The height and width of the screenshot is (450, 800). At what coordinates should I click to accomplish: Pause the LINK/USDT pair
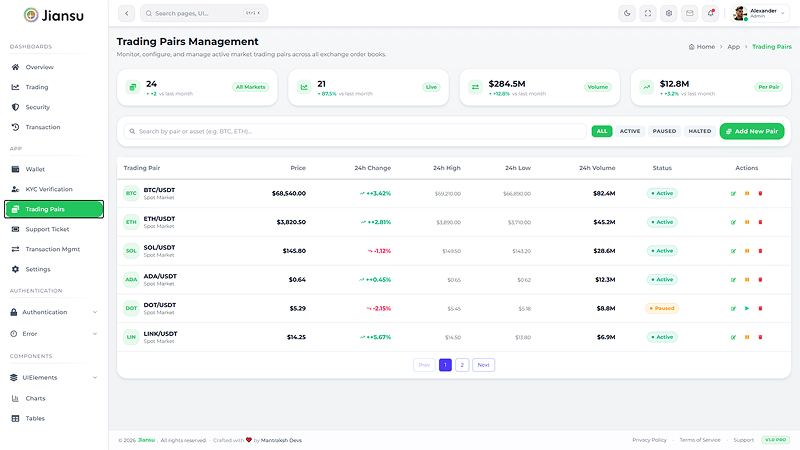(747, 337)
